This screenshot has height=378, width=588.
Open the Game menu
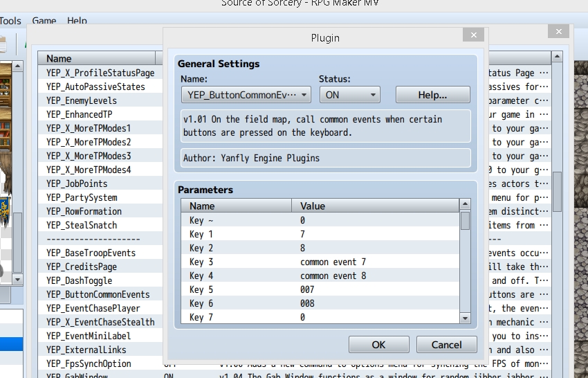tap(44, 21)
